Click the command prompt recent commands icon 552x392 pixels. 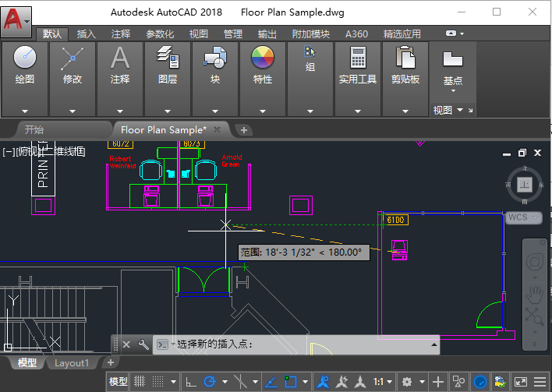click(x=162, y=344)
